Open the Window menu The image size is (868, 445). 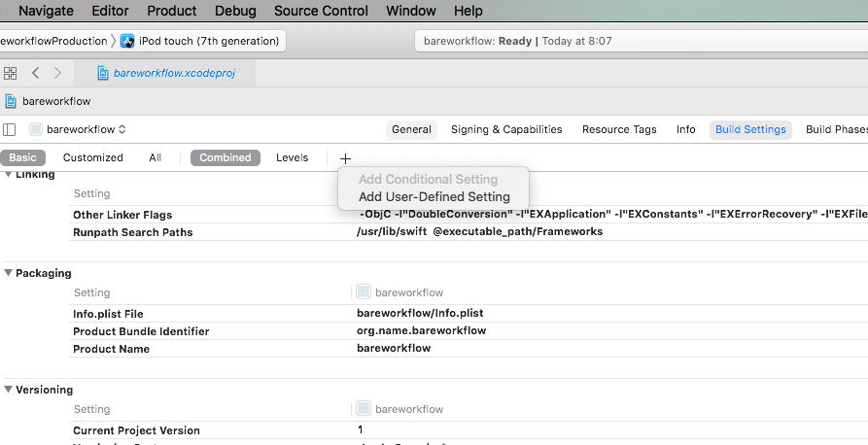[411, 11]
